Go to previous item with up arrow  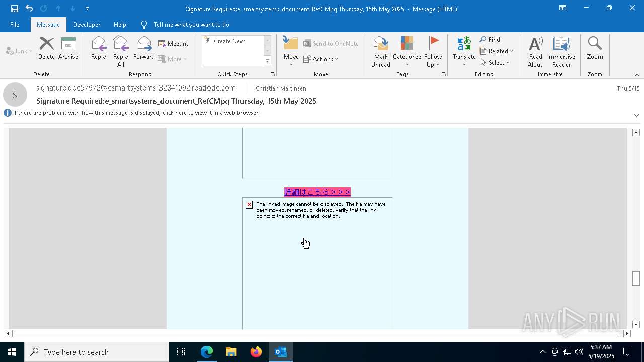pos(58,9)
